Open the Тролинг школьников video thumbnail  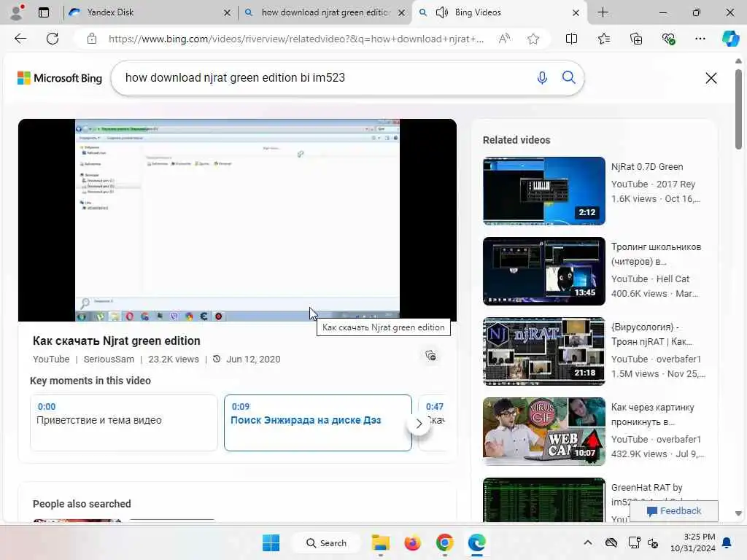point(543,271)
